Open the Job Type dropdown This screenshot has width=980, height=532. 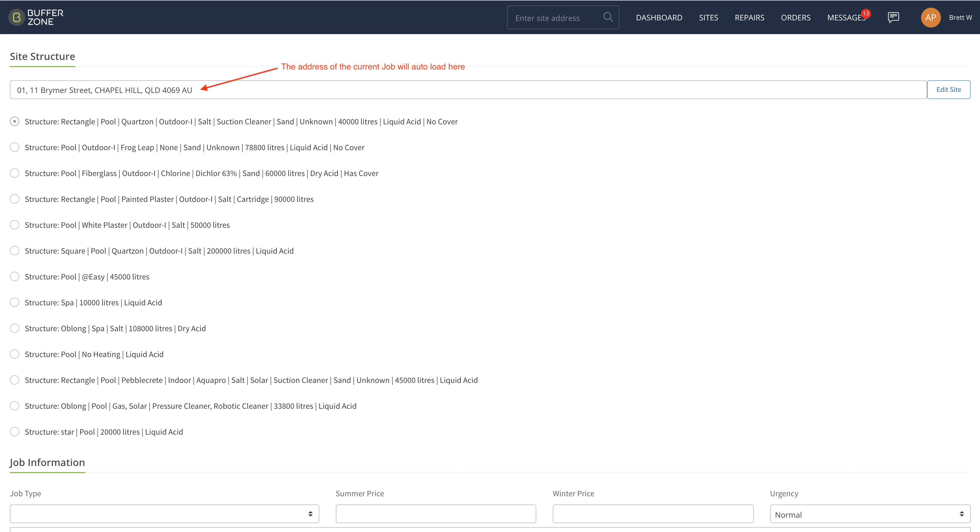[164, 514]
